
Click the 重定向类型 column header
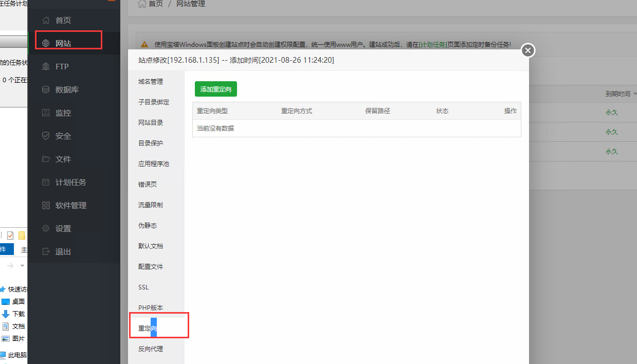(x=212, y=111)
